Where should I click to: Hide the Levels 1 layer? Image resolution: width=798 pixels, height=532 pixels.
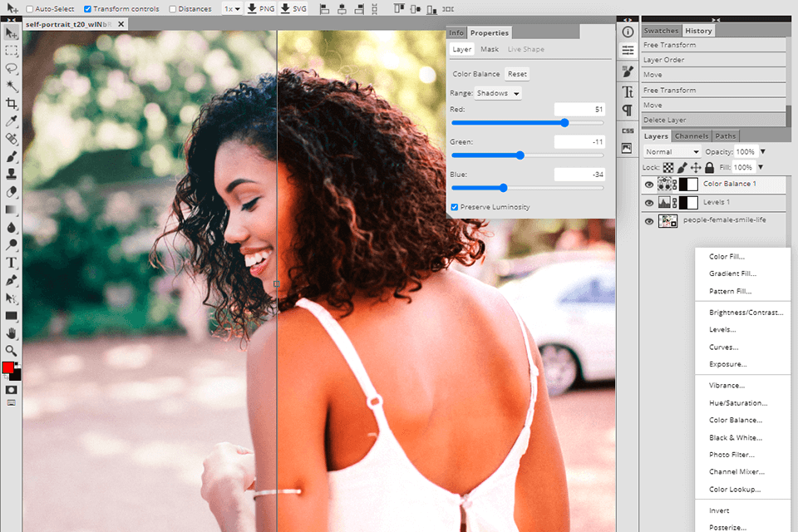point(649,202)
